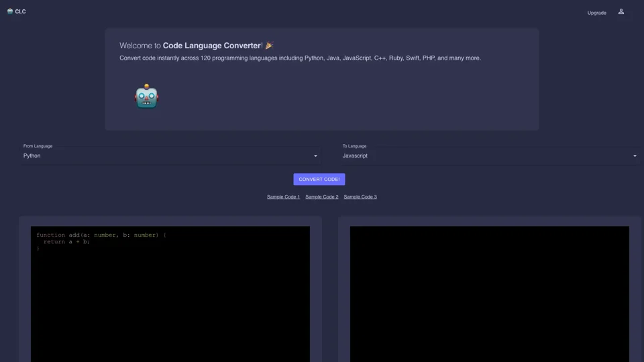644x362 pixels.
Task: Click the CONVERT CODE! button
Action: pos(319,180)
